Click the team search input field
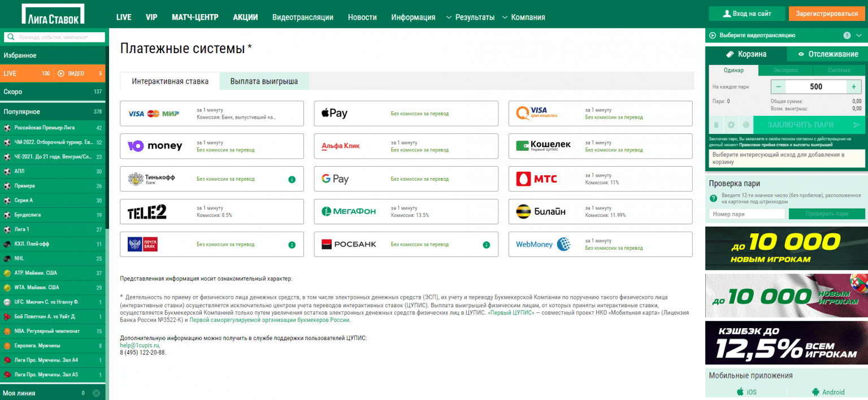The height and width of the screenshot is (400, 868). [x=55, y=37]
